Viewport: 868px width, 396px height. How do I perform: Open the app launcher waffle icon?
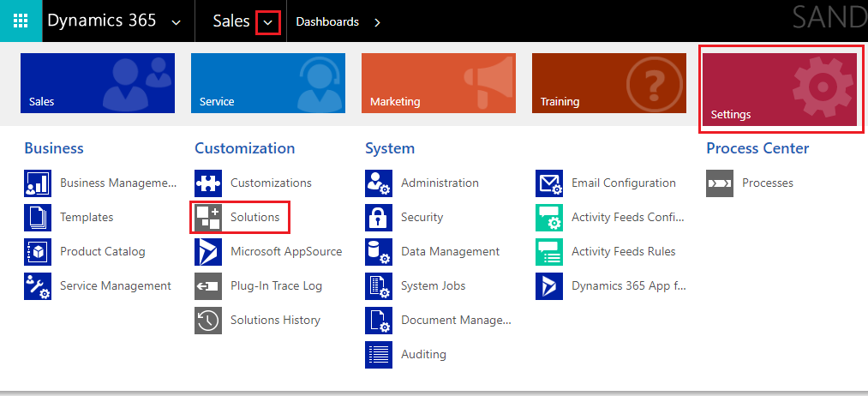(21, 21)
